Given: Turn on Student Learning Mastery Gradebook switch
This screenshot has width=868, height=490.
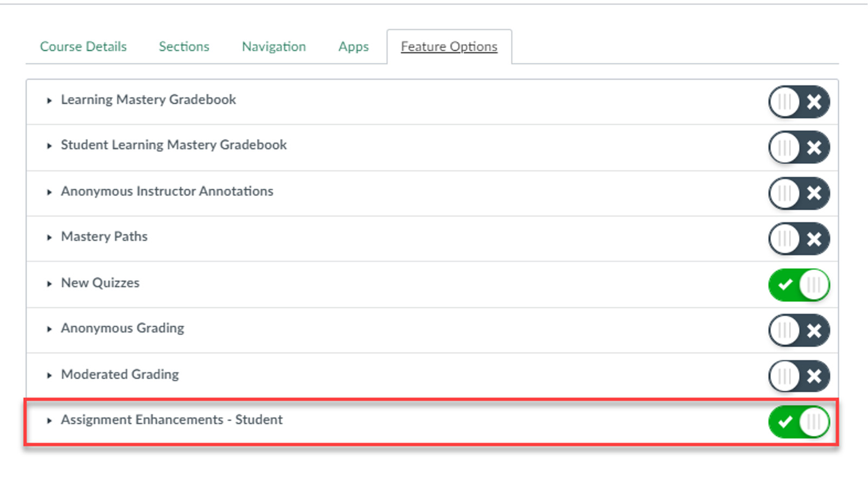Looking at the screenshot, I should 799,147.
